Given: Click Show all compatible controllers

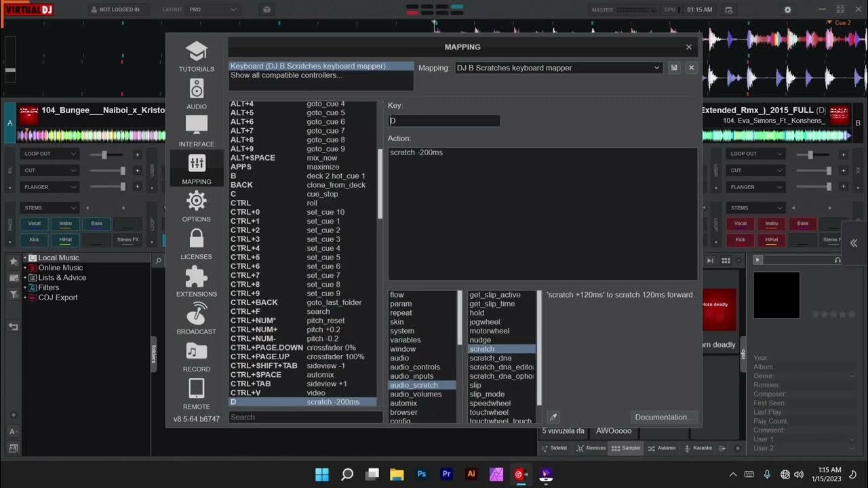Looking at the screenshot, I should tap(286, 75).
